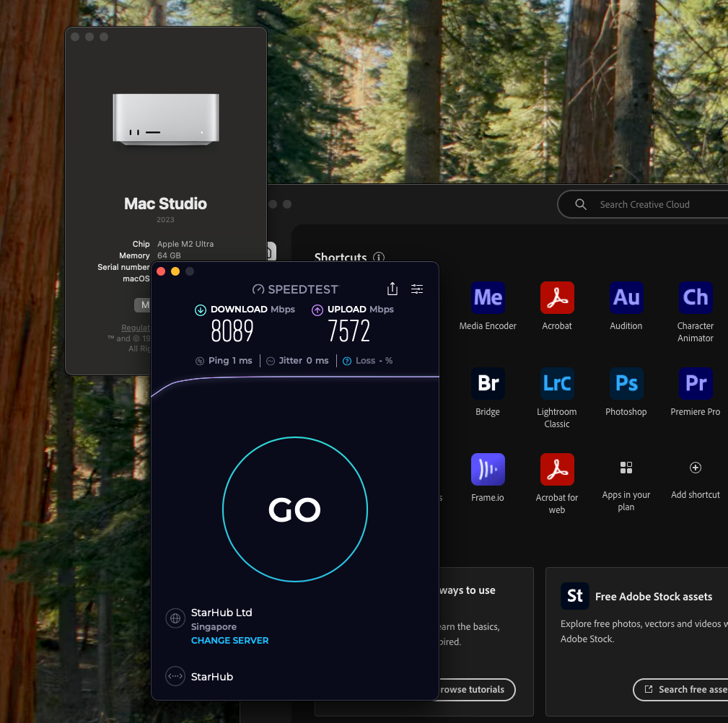The width and height of the screenshot is (728, 723).
Task: Open Adobe Bridge shortcut
Action: click(x=488, y=384)
